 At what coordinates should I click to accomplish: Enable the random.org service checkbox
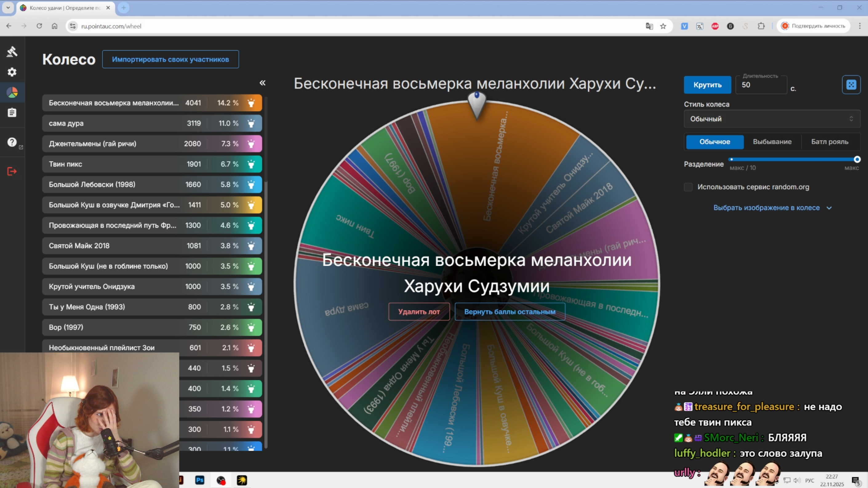click(688, 187)
